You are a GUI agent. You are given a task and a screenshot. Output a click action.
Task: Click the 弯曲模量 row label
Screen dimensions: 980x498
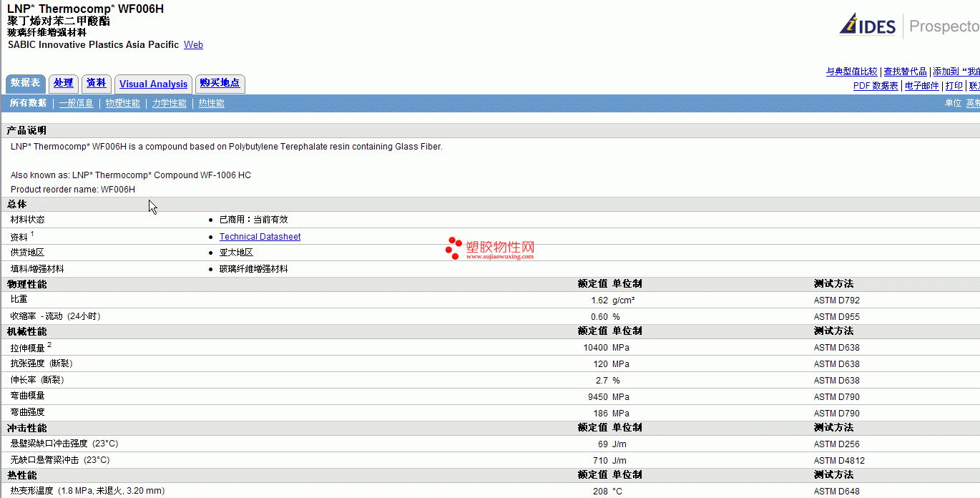point(28,396)
